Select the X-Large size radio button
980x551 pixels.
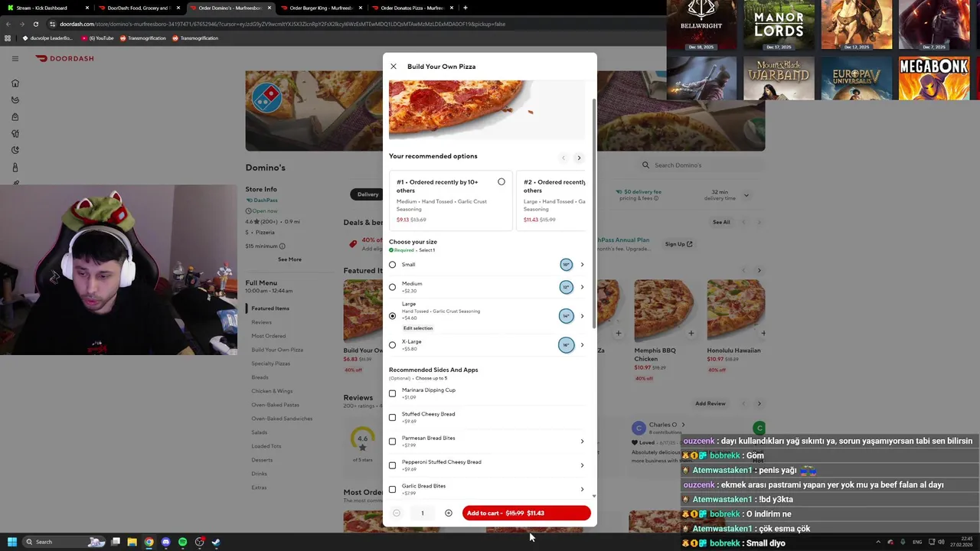point(393,345)
